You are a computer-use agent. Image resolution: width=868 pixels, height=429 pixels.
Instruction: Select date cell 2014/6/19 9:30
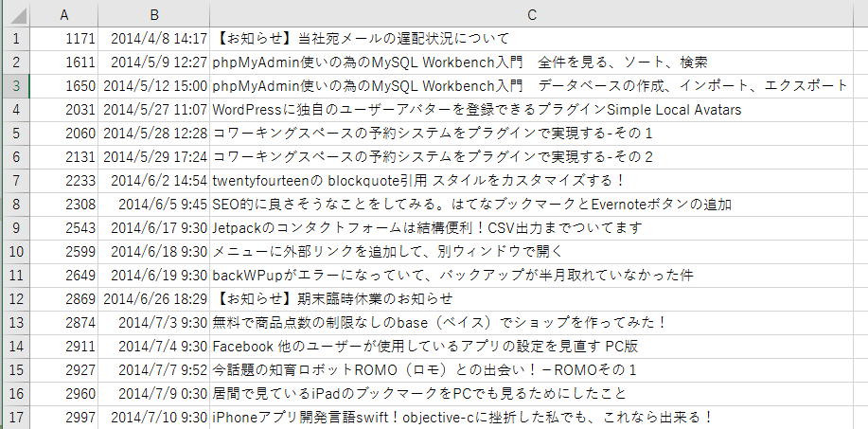(x=154, y=276)
